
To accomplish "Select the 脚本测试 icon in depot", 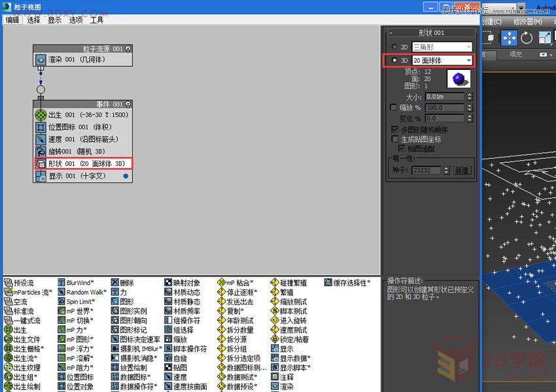I will (276, 310).
